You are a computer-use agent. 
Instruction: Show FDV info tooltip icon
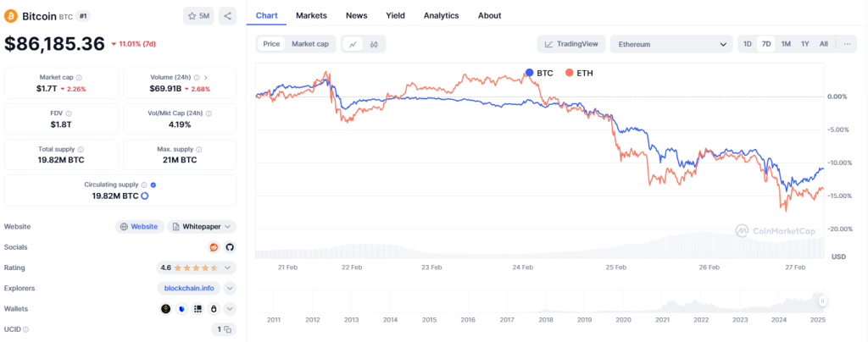coord(68,113)
